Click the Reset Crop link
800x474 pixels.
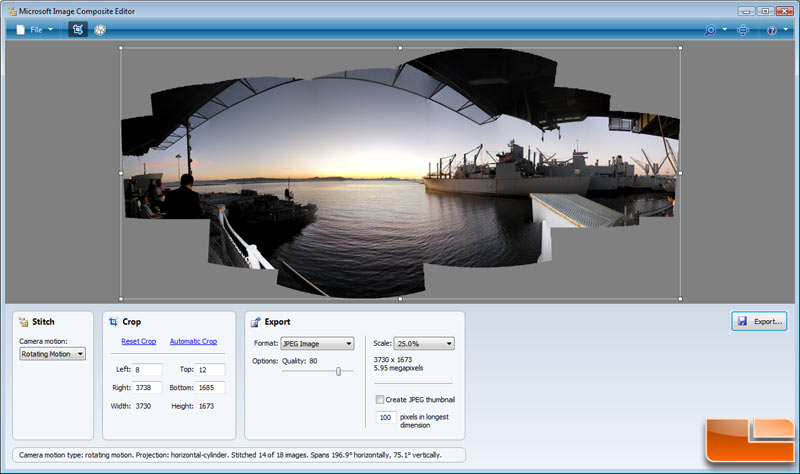pos(139,342)
